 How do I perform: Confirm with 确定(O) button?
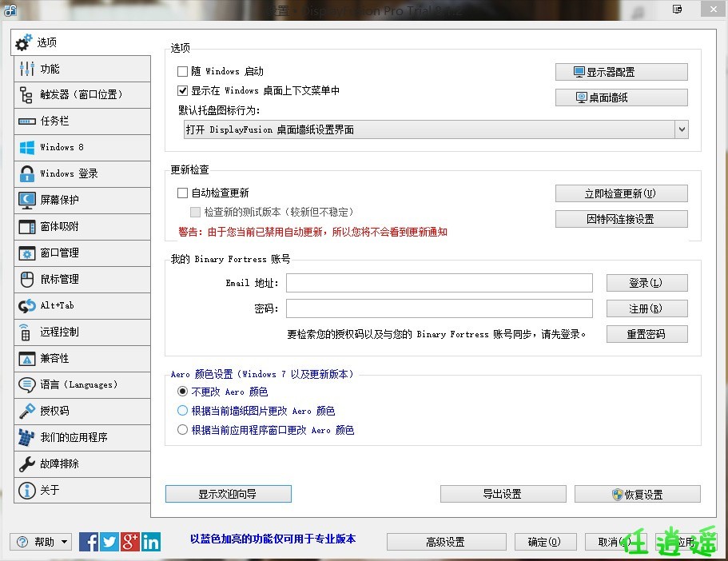point(546,542)
